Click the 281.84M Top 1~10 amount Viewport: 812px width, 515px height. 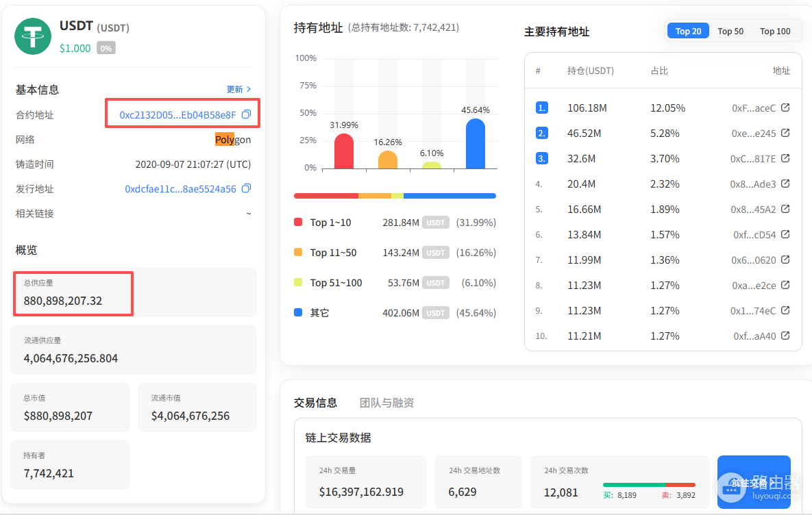400,223
